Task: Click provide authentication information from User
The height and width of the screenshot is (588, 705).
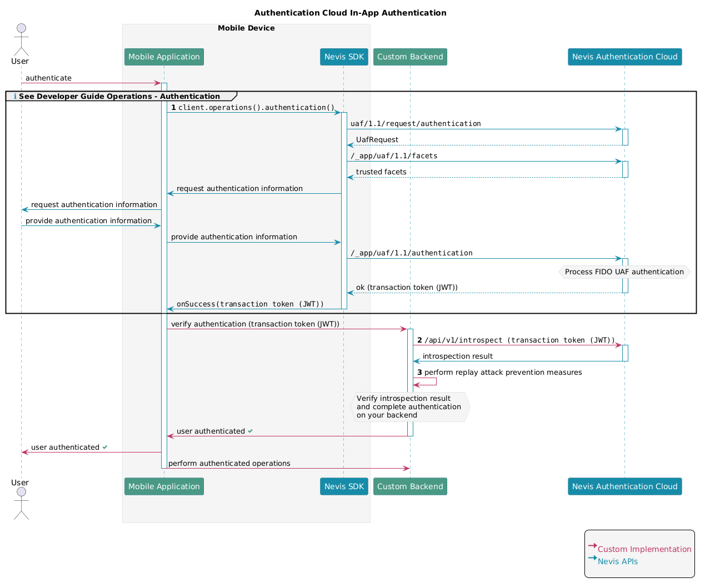Action: (x=88, y=221)
